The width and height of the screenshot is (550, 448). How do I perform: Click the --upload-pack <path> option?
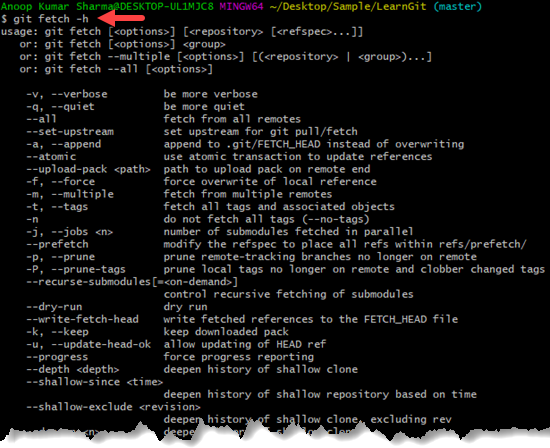click(88, 169)
